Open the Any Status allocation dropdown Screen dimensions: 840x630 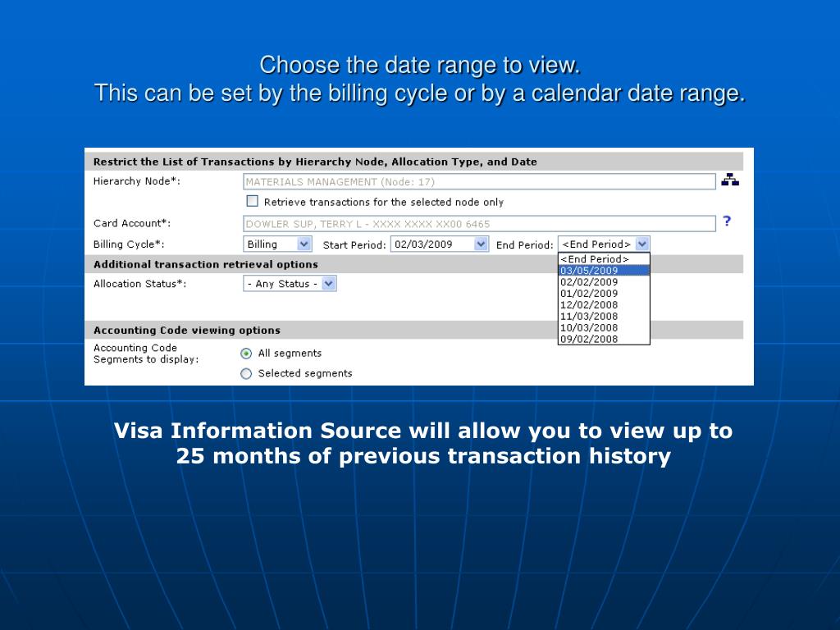(x=290, y=284)
